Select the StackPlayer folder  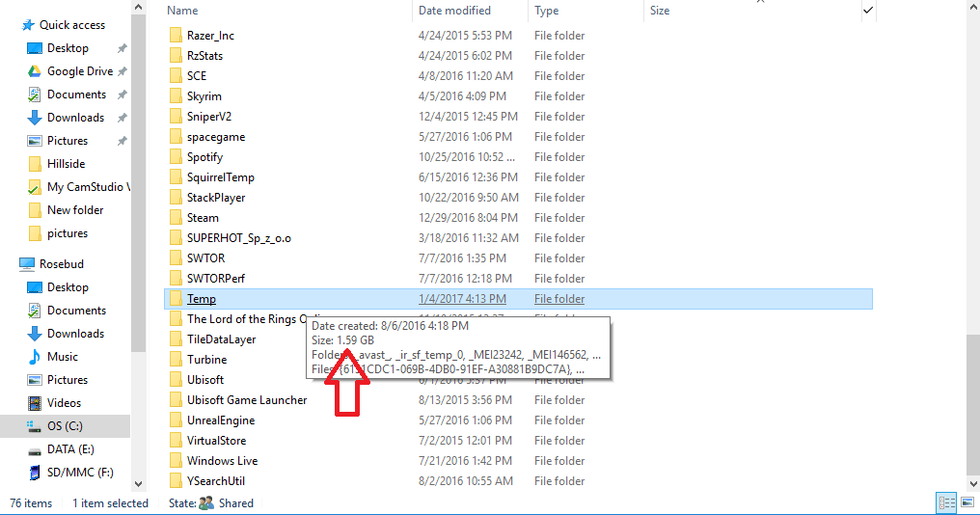pos(216,198)
